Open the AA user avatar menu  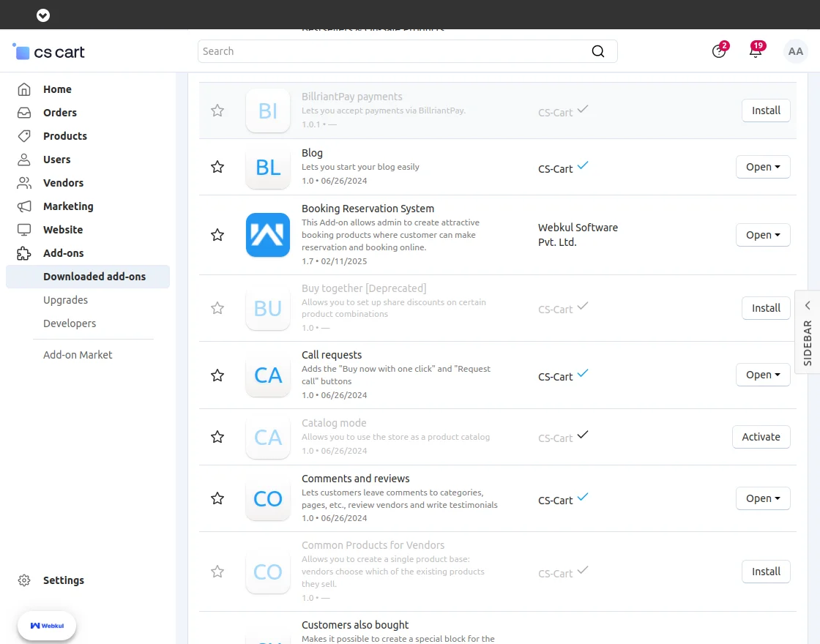coord(795,51)
